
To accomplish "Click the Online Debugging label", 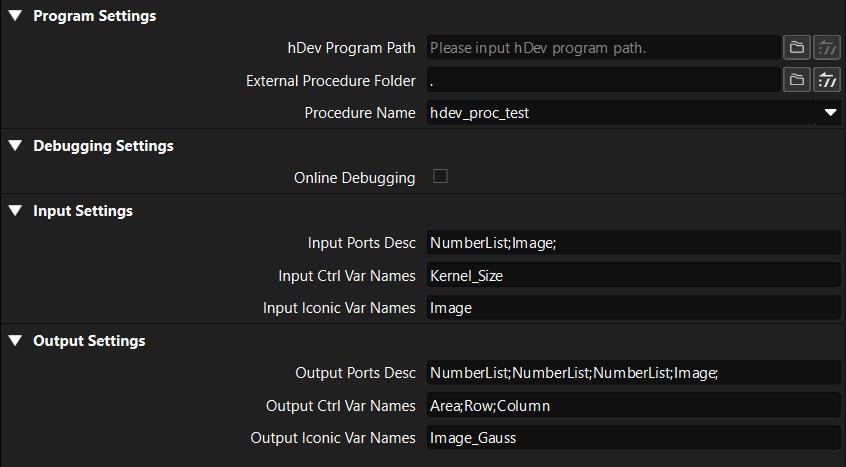I will click(354, 178).
